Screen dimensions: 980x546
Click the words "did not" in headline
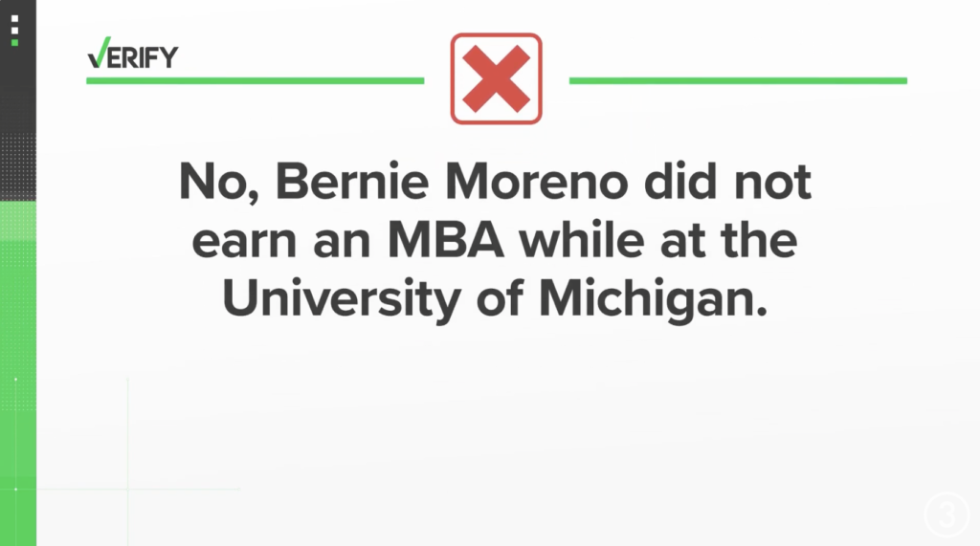click(727, 181)
